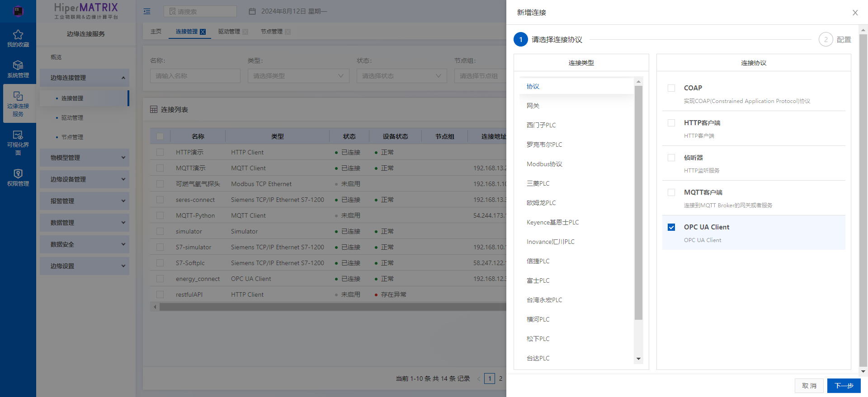The image size is (868, 397).
Task: Click page 1 in pagination
Action: [x=490, y=378]
